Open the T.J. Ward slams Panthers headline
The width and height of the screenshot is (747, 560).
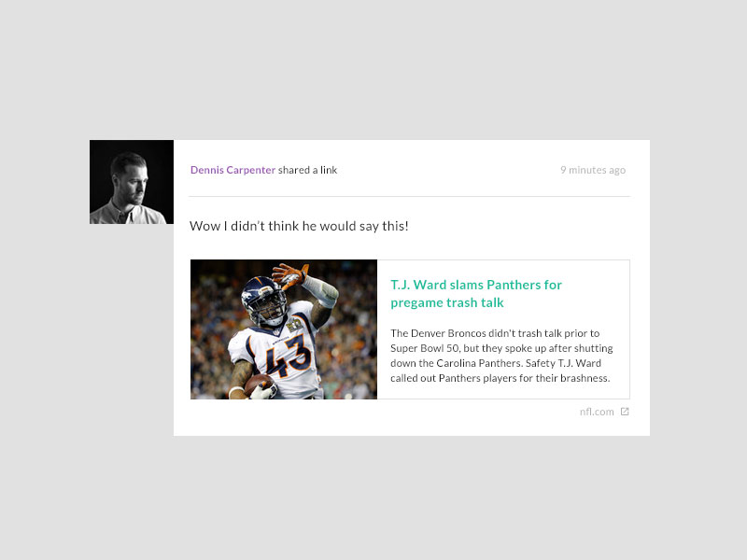click(x=476, y=294)
